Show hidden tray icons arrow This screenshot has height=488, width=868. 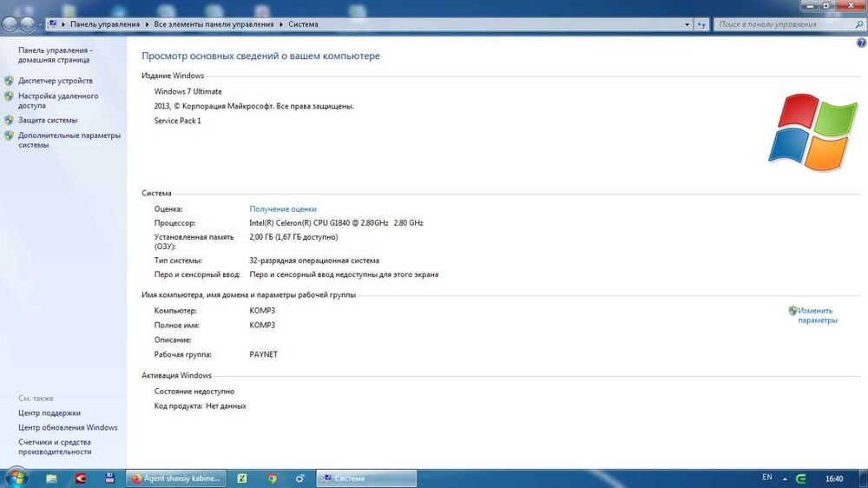pos(785,478)
